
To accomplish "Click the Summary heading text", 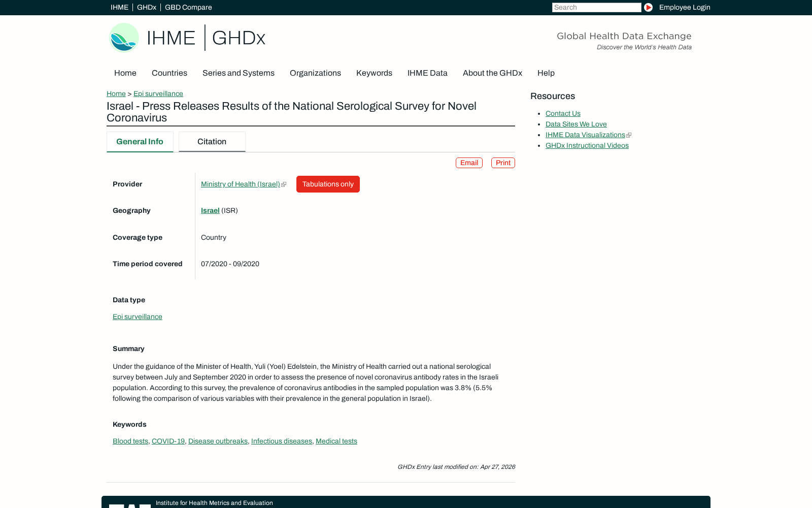I will (128, 348).
